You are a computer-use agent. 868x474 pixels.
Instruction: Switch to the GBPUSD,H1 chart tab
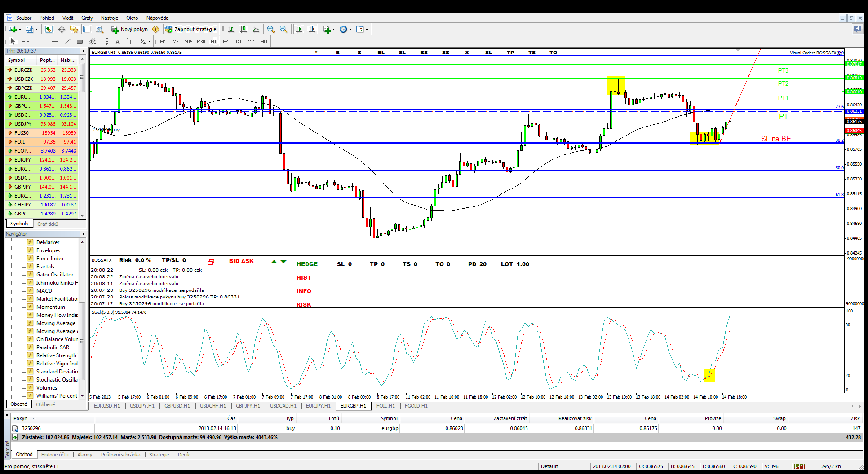click(177, 406)
